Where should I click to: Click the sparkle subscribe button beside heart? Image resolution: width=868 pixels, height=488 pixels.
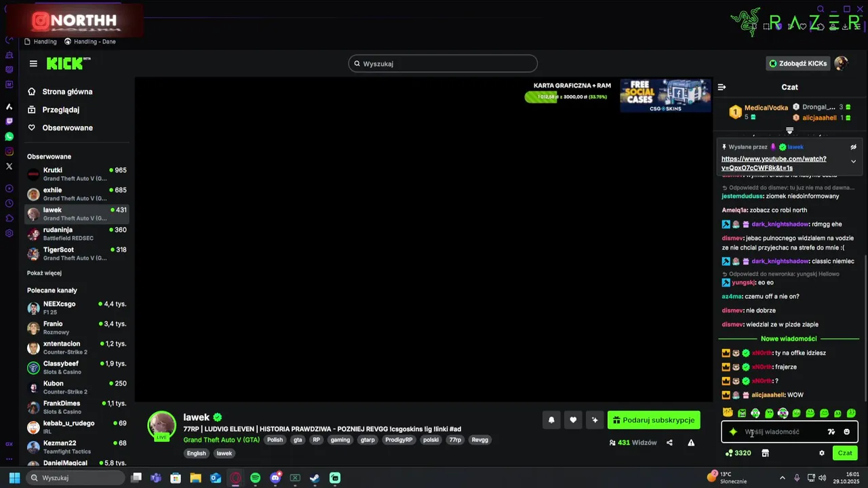[x=595, y=420]
